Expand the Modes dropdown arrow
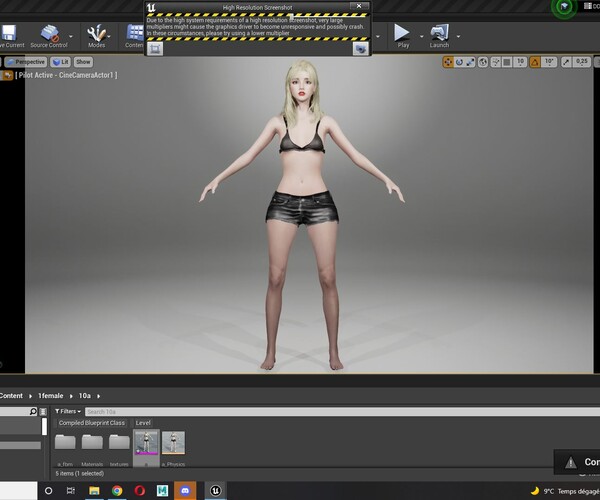The height and width of the screenshot is (500, 600). pyautogui.click(x=109, y=36)
